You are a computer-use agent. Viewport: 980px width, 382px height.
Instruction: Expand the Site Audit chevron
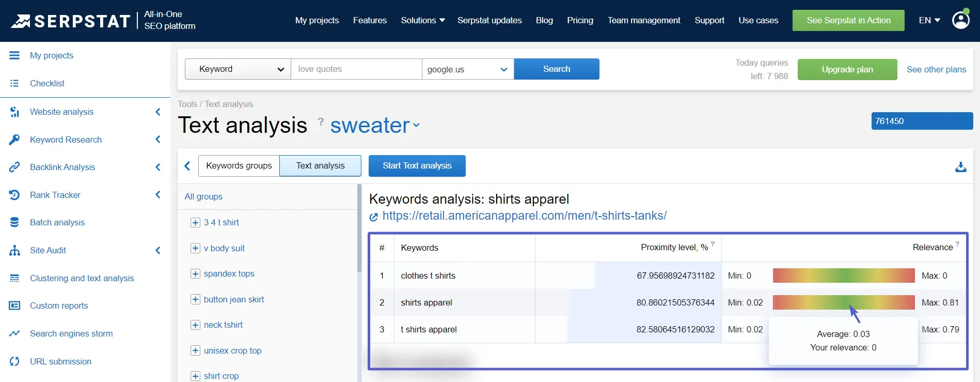pyautogui.click(x=158, y=250)
